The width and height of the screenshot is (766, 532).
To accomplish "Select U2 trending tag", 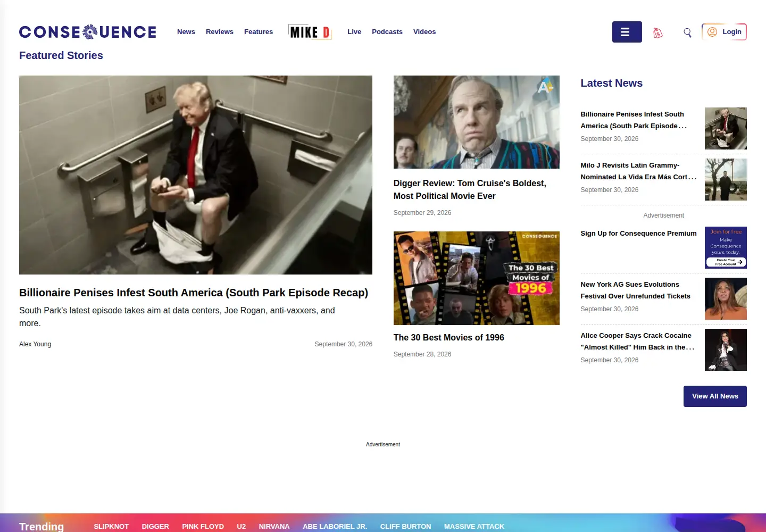I will pos(242,526).
